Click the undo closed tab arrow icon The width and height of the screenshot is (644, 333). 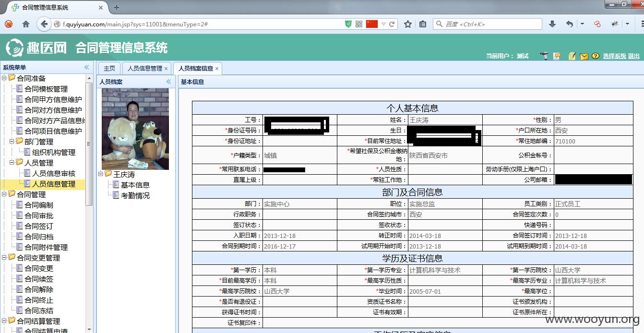[569, 24]
